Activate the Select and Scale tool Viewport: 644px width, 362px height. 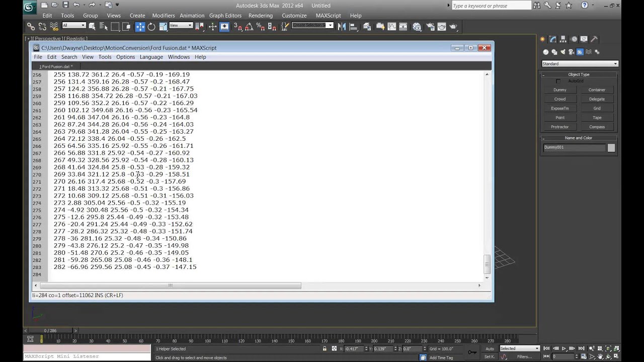click(x=163, y=27)
